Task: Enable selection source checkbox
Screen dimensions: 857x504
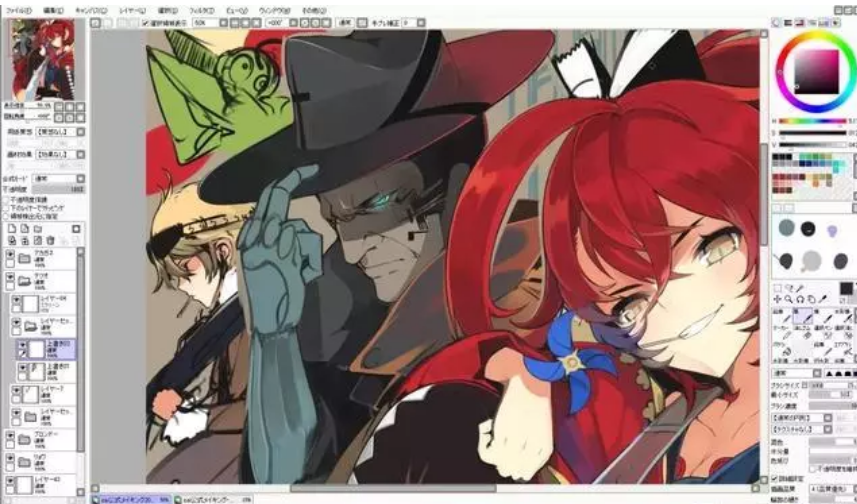Action: pos(6,216)
